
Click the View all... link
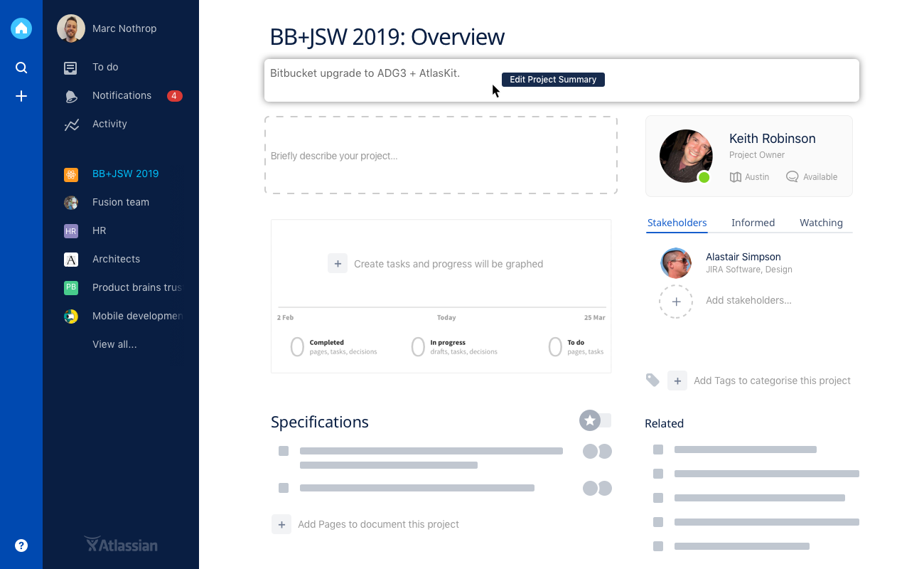(x=114, y=344)
